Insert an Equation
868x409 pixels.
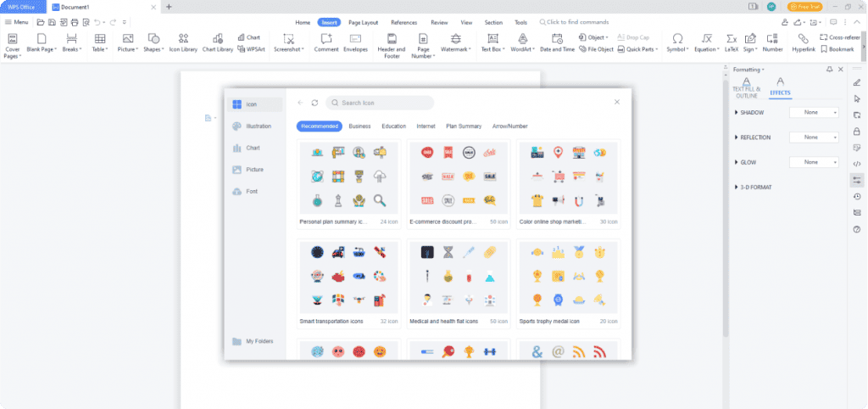pos(707,42)
